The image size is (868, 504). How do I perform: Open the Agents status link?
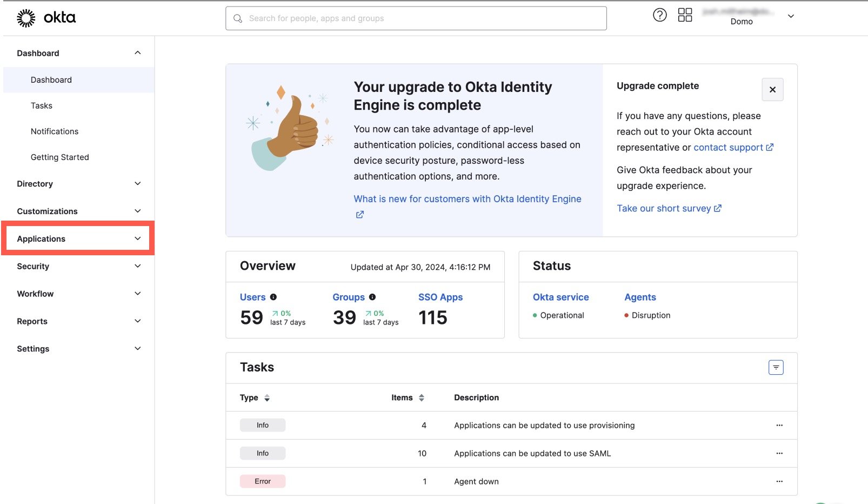point(640,297)
